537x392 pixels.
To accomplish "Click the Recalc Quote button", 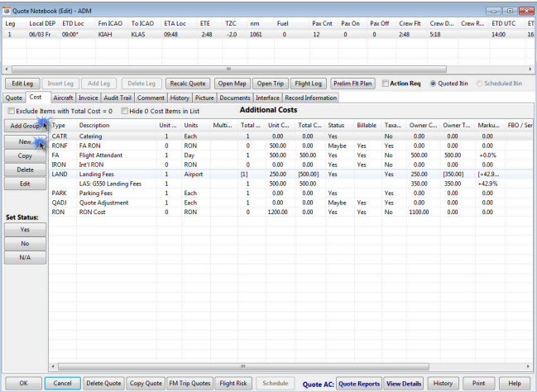I will [x=188, y=84].
